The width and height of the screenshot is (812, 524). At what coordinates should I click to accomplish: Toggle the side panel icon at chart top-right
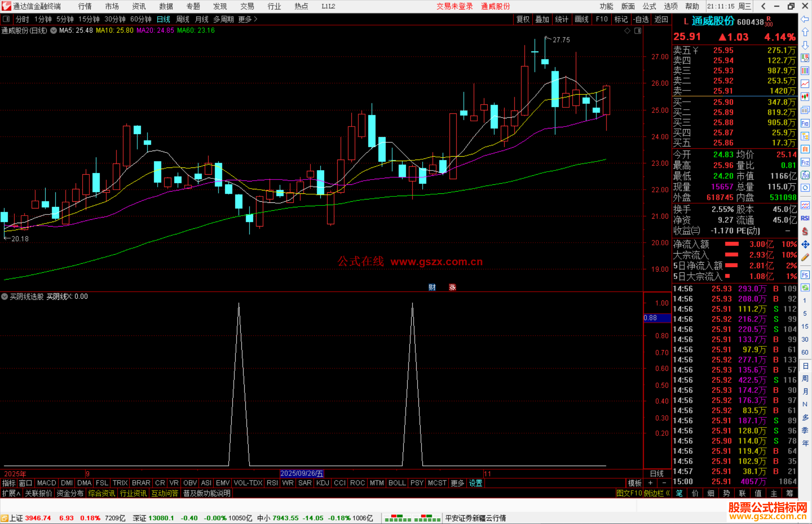[638, 31]
